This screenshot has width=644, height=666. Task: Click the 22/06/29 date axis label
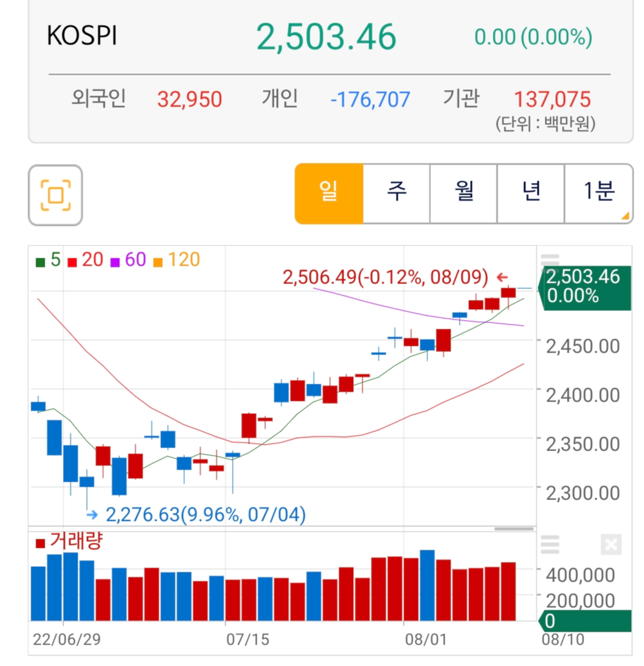point(67,639)
